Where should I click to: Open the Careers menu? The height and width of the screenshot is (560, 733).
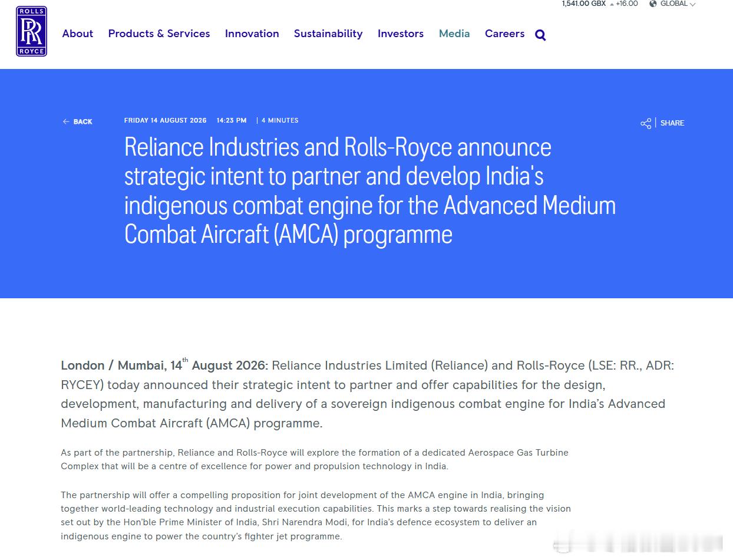(504, 34)
